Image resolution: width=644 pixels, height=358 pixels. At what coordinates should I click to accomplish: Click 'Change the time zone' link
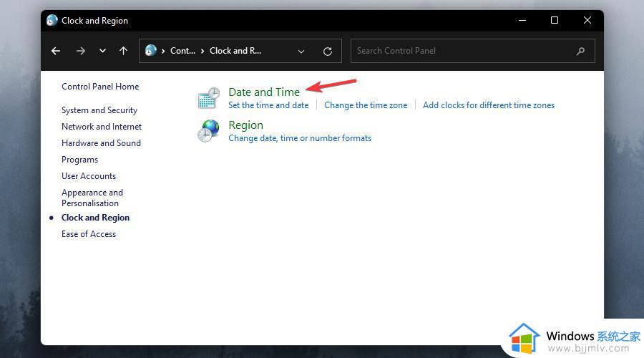point(366,105)
